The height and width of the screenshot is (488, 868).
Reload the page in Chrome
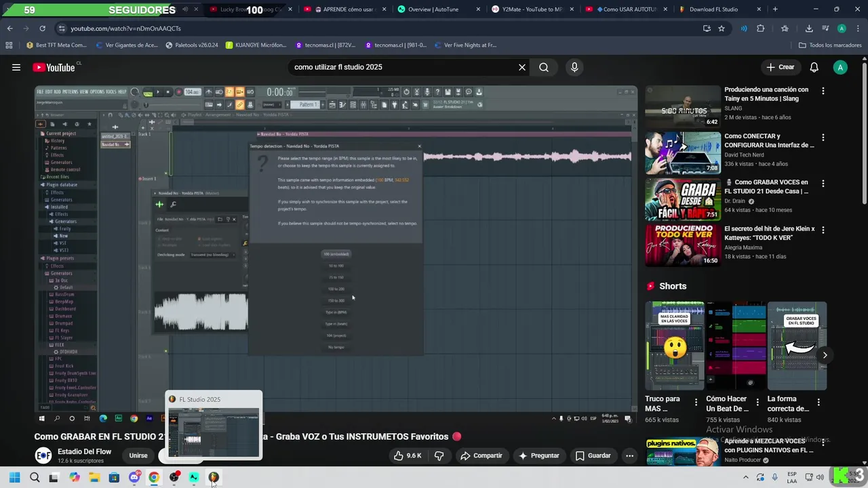pos(42,28)
